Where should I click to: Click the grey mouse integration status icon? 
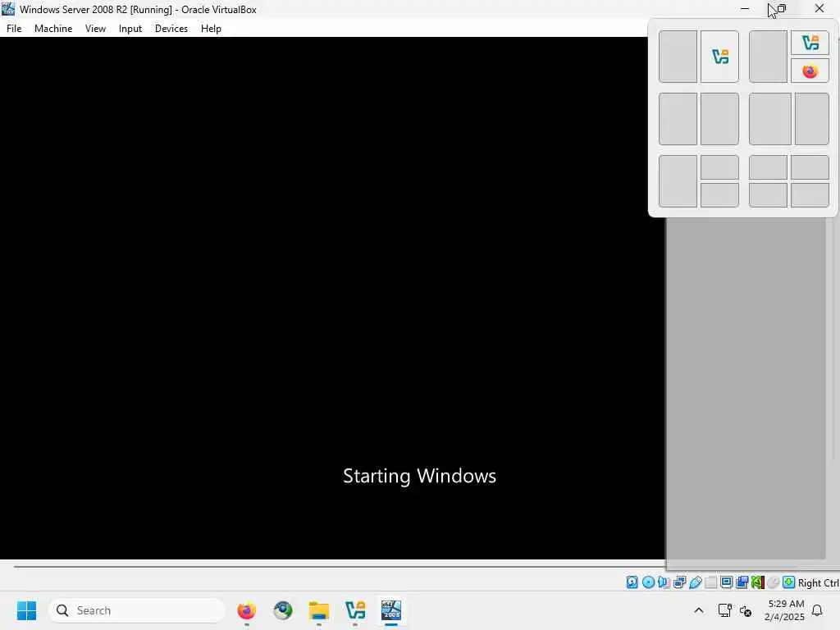tap(773, 582)
